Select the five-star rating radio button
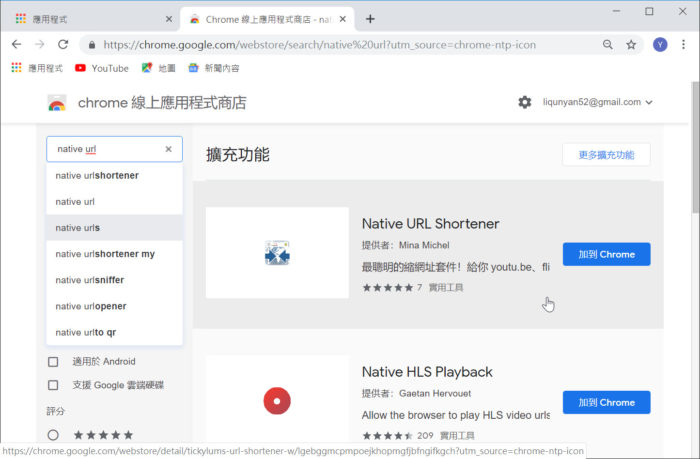700x459 pixels. [x=53, y=434]
